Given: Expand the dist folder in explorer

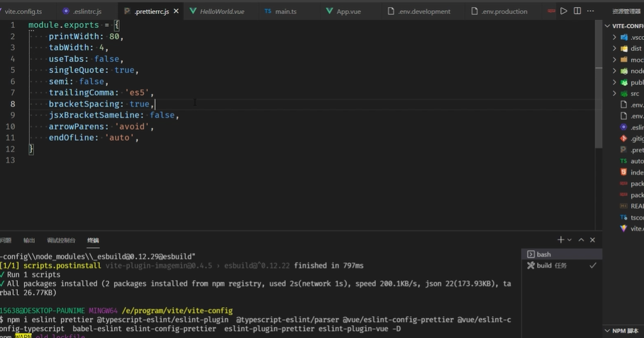Looking at the screenshot, I should click(635, 48).
